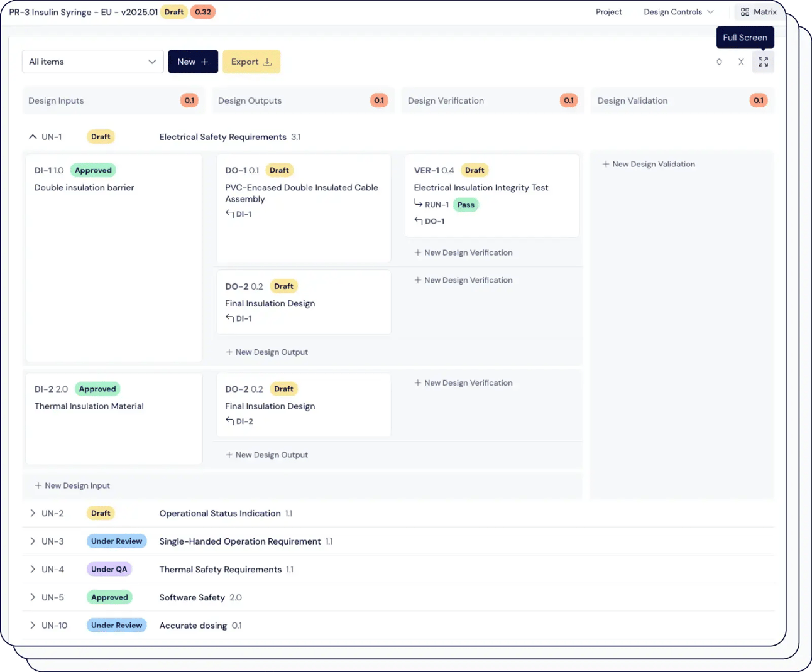Collapse the UN-1 Electrical Safety Requirements row
The height and width of the screenshot is (672, 812).
pyautogui.click(x=32, y=136)
